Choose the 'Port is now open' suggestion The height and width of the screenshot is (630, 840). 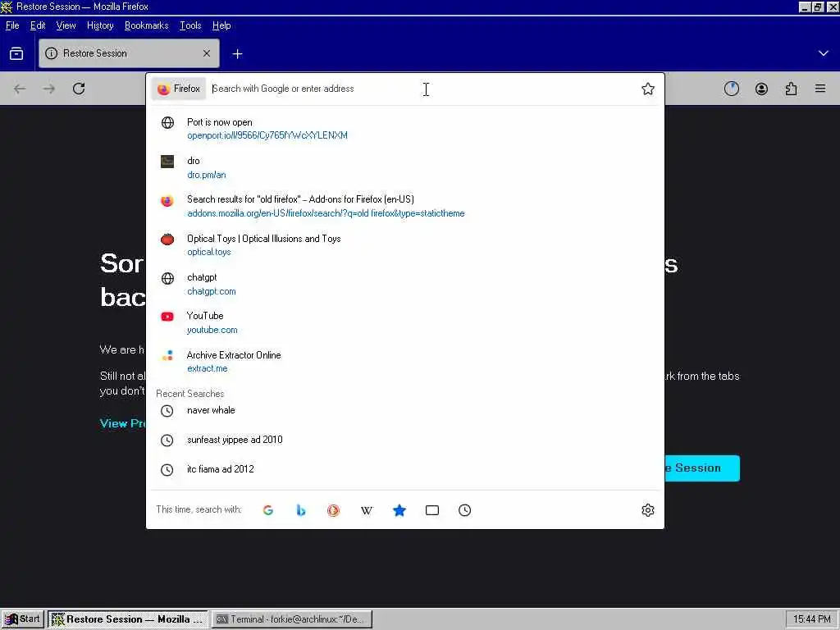tap(405, 129)
